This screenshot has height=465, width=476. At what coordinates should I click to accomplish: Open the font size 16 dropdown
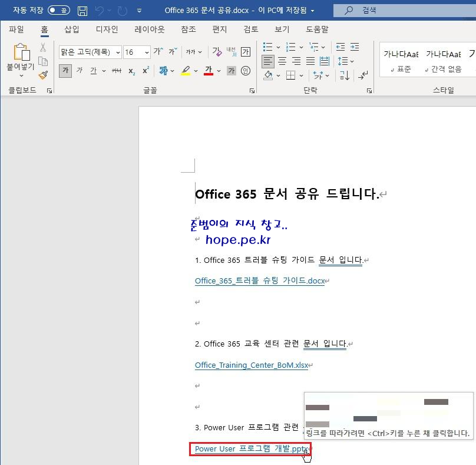tap(147, 52)
